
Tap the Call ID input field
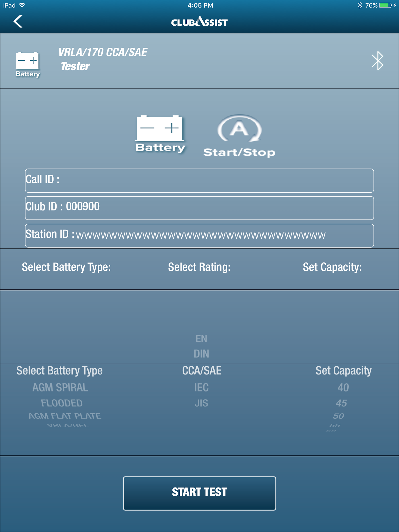(x=199, y=180)
